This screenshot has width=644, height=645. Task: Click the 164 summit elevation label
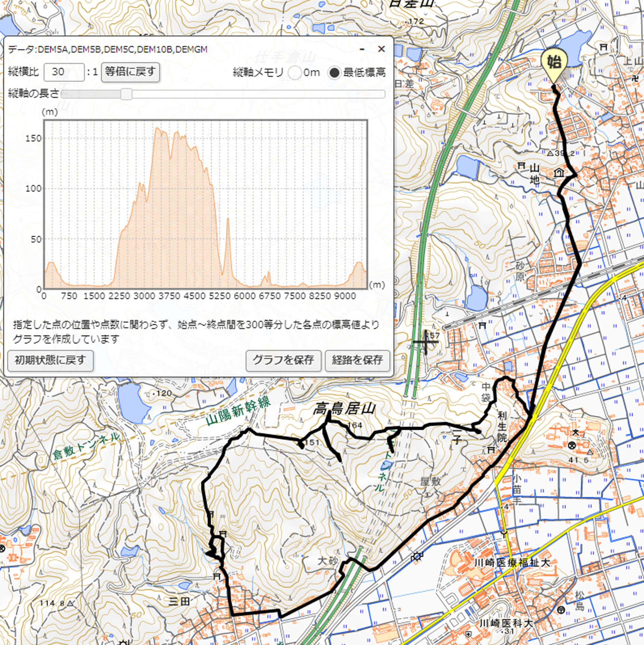354,425
